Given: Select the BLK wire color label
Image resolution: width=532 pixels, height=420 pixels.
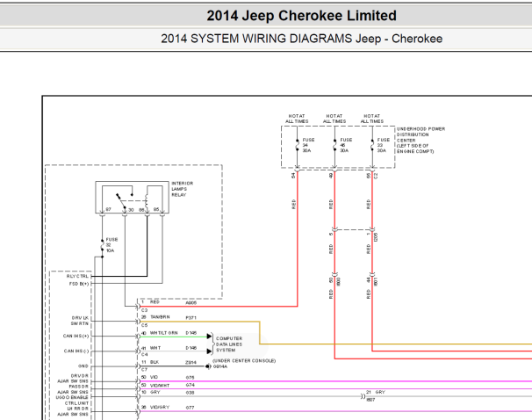Looking at the screenshot, I should point(155,362).
